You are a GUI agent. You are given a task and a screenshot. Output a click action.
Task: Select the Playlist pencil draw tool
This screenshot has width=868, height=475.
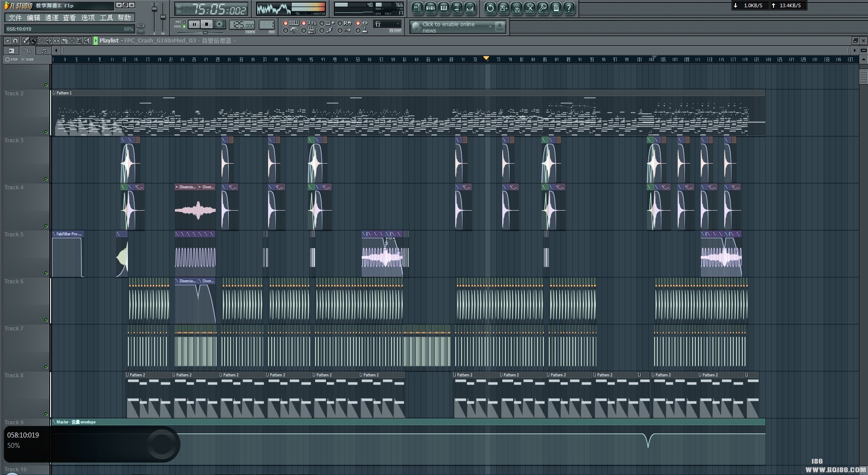(x=26, y=41)
